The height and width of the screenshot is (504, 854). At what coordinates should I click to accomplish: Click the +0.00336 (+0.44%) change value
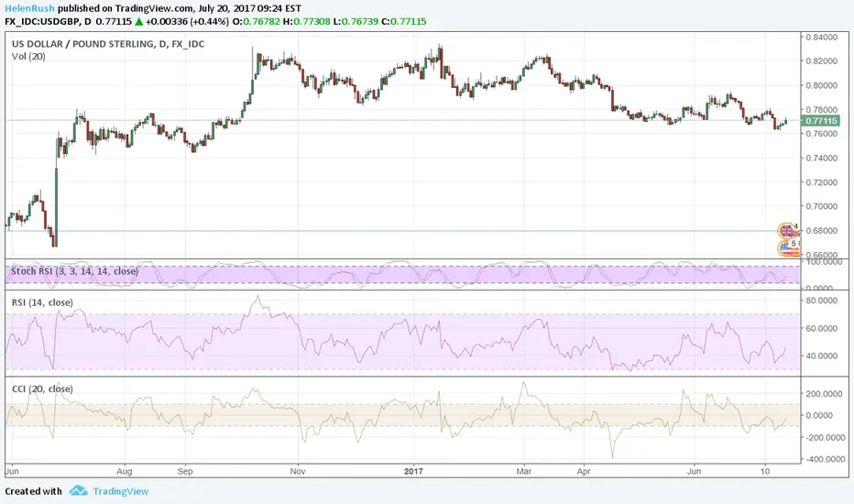[187, 22]
